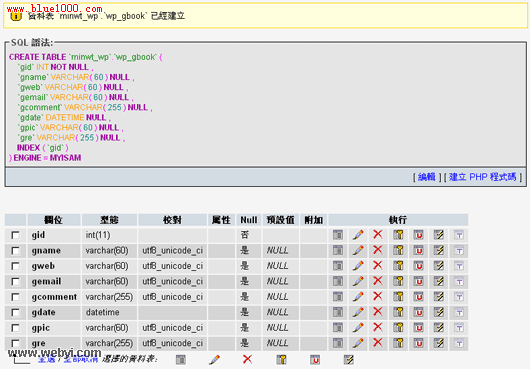Click the browse icon in the gid row
The height and width of the screenshot is (369, 530).
pyautogui.click(x=338, y=235)
